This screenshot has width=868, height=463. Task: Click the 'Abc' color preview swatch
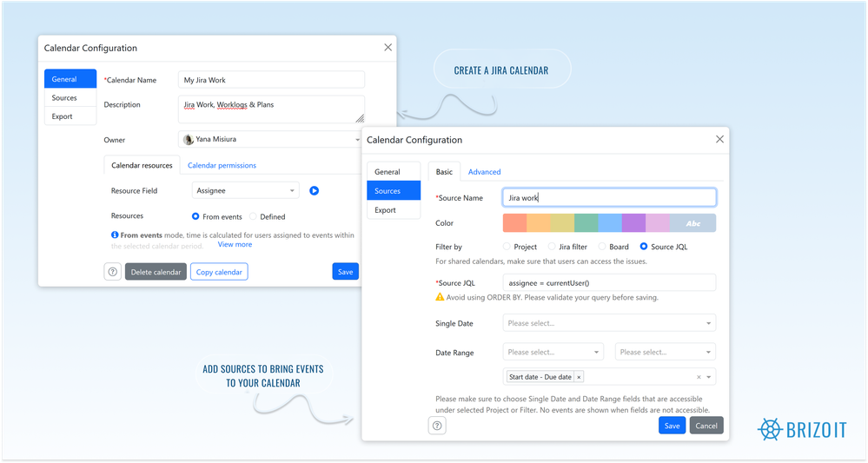click(693, 223)
